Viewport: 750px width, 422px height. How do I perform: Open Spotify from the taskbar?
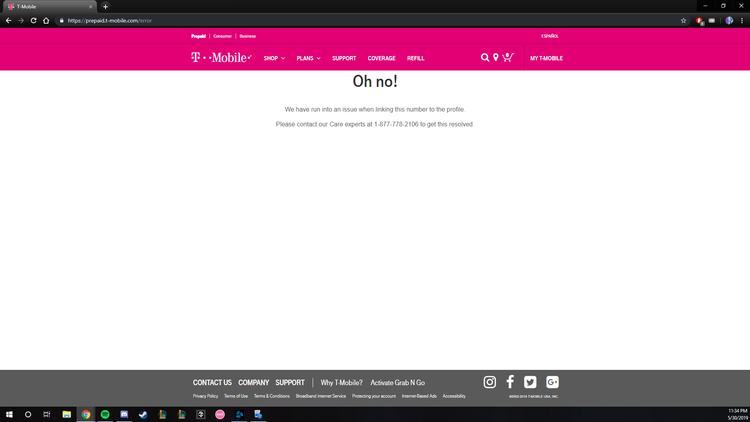click(105, 414)
